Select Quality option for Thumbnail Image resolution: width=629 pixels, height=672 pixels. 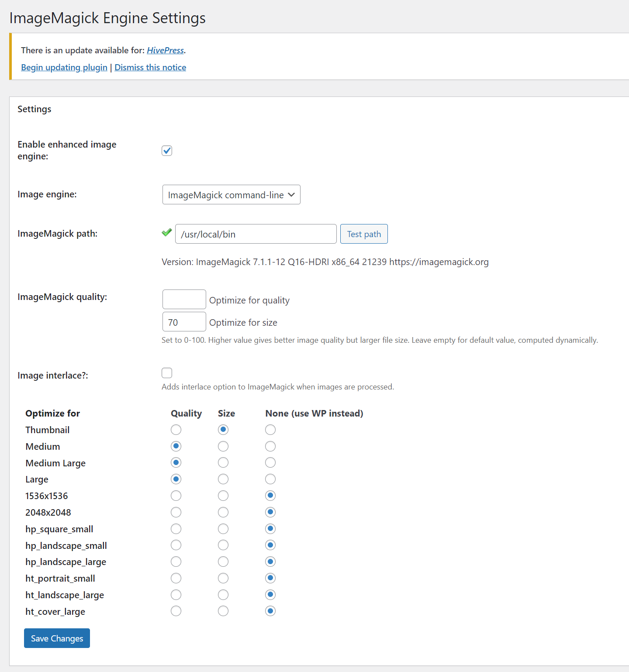[176, 430]
